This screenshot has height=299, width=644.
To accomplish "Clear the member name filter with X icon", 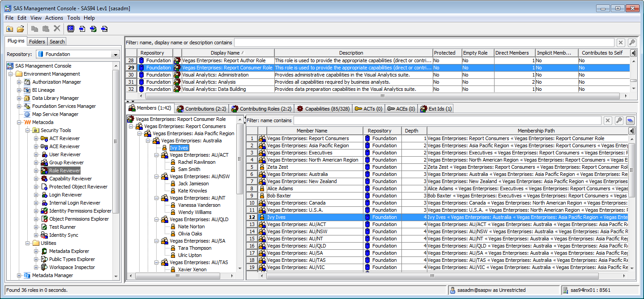I will pos(608,120).
